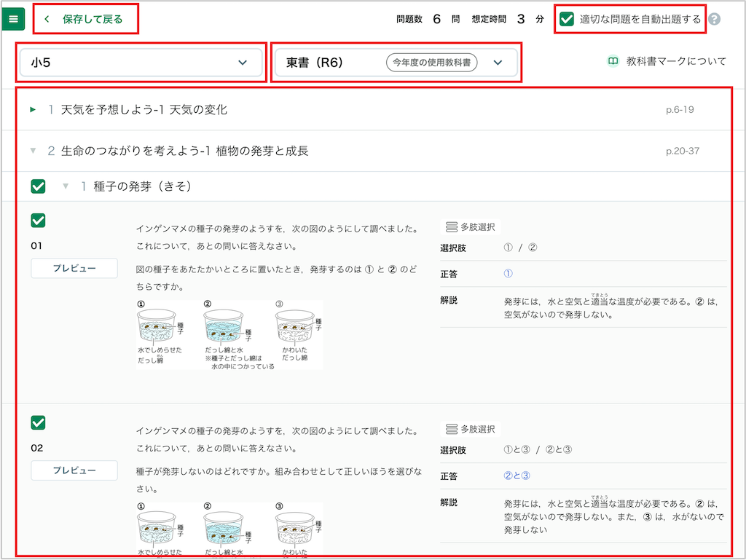This screenshot has width=746, height=560.
Task: Select 生命のつながりを考えよう-1 植物の発芽と成長 row
Action: (374, 151)
